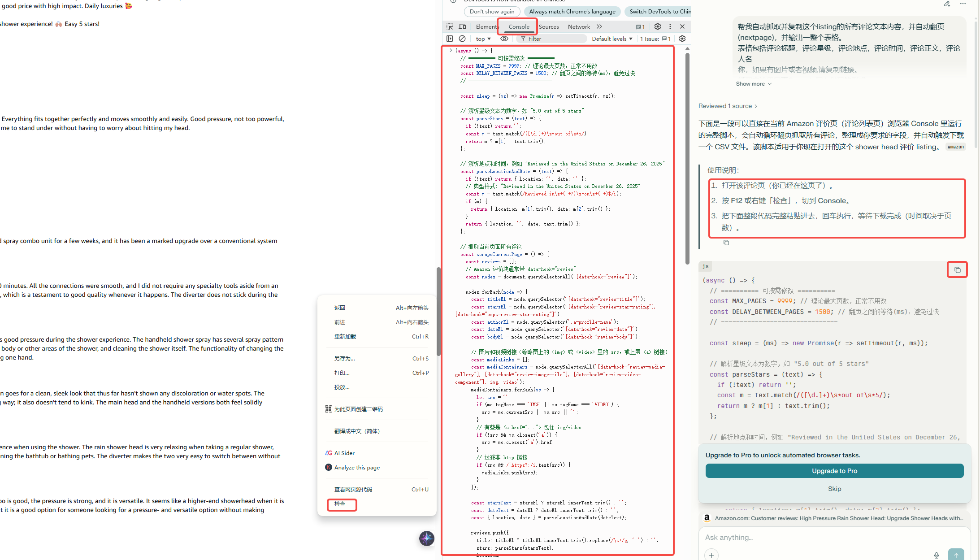The width and height of the screenshot is (980, 560).
Task: Copy the js code block
Action: pos(957,270)
